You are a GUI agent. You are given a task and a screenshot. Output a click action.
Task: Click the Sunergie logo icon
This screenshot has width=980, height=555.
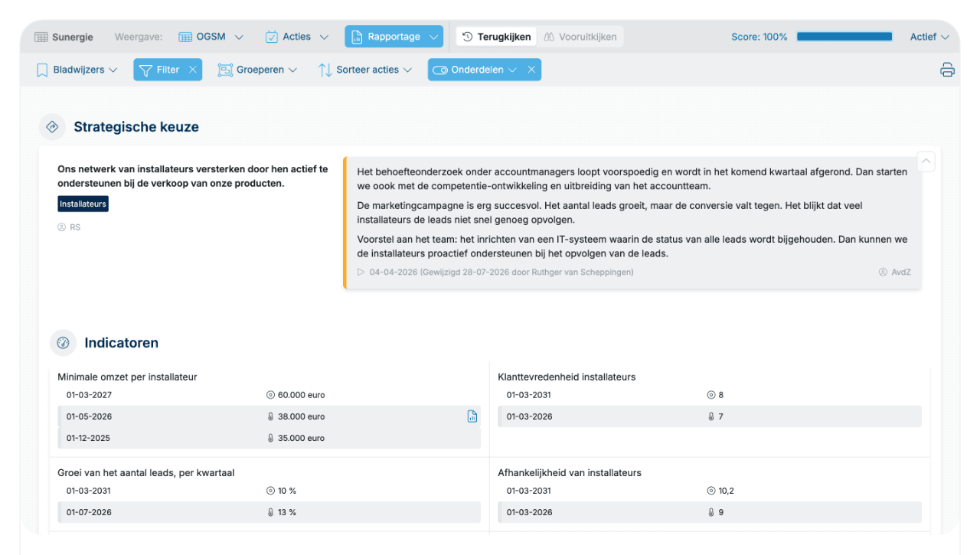click(x=41, y=37)
